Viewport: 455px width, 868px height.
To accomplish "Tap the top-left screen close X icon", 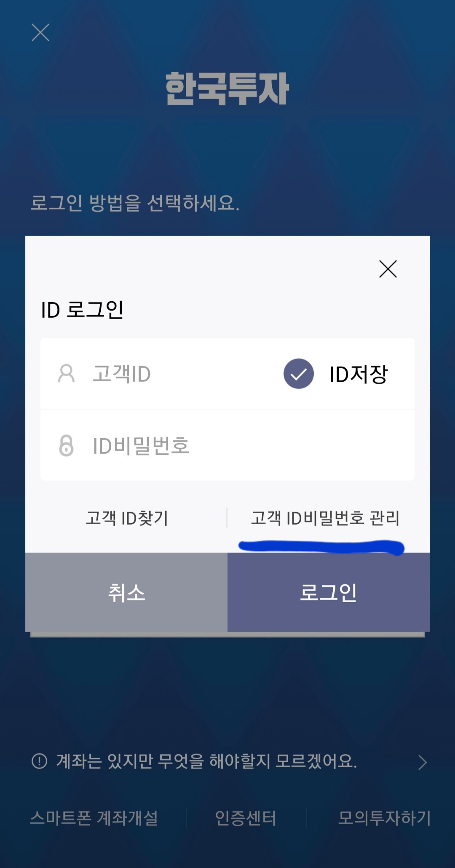I will pos(40,32).
